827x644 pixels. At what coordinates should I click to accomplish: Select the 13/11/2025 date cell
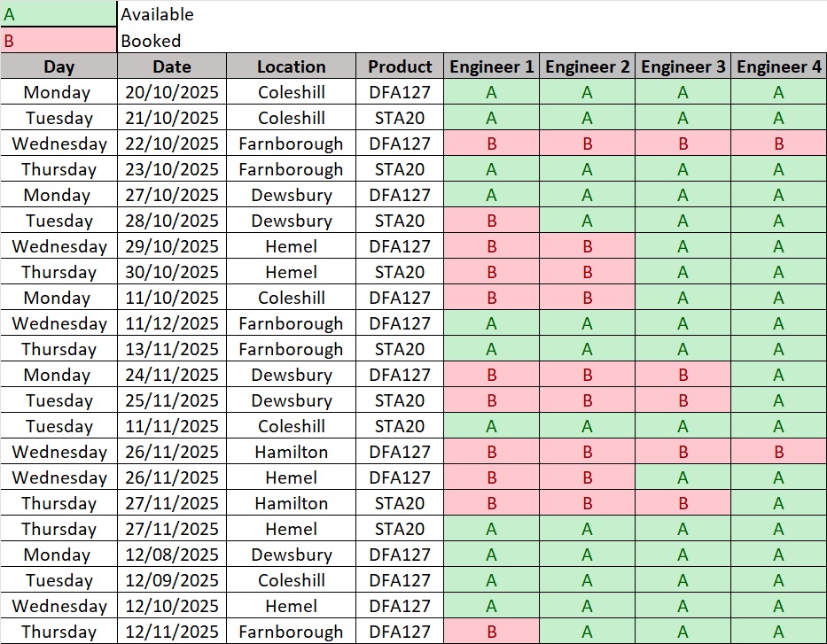171,349
